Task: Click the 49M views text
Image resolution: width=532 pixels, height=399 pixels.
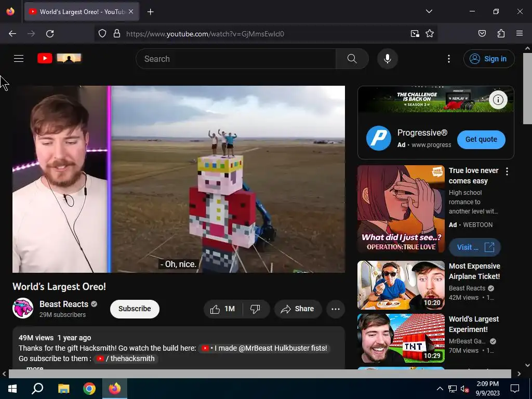Action: point(36,338)
